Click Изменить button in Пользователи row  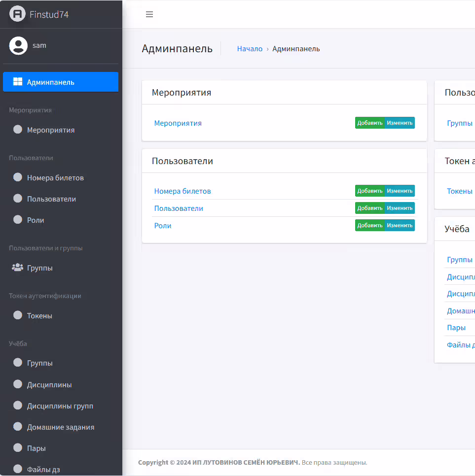click(x=400, y=208)
